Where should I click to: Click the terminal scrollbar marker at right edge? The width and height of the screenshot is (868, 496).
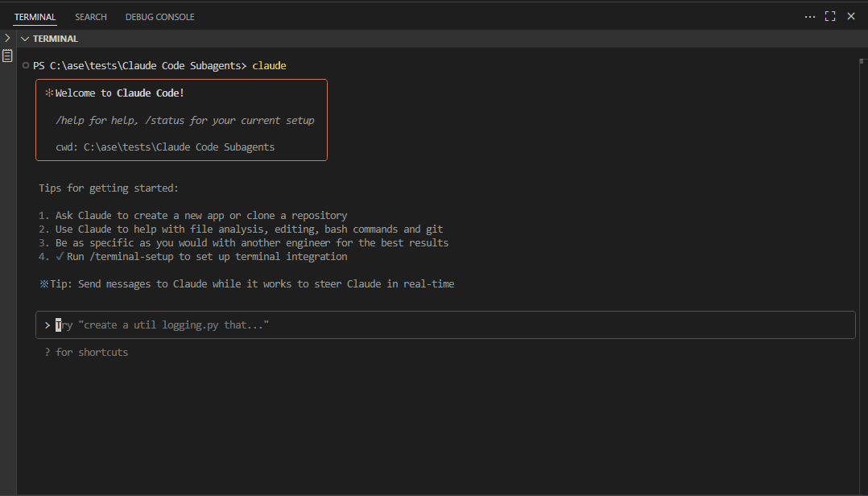tap(862, 61)
